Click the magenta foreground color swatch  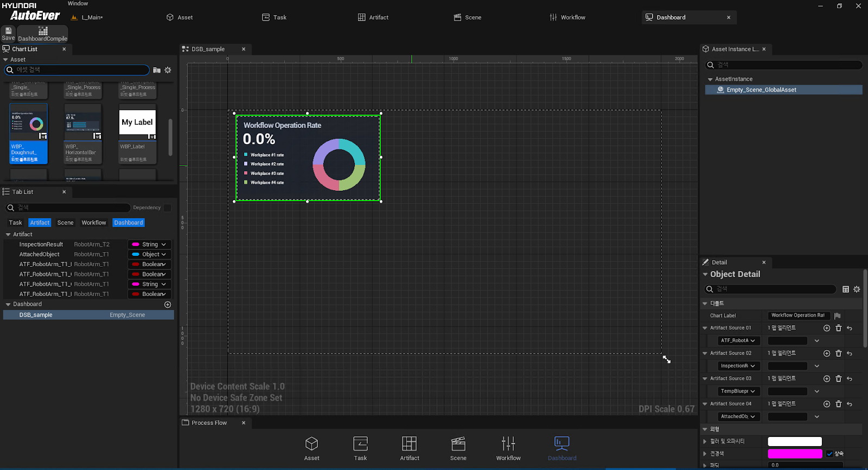pos(794,454)
